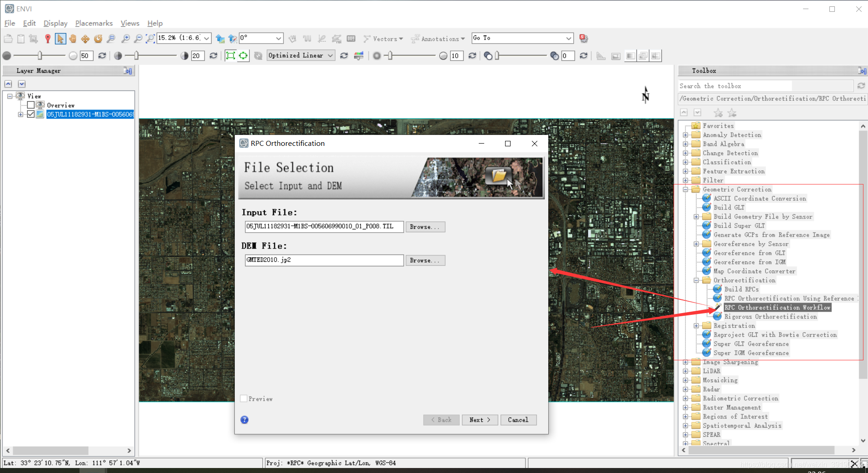
Task: Click the Input File text field
Action: (324, 226)
